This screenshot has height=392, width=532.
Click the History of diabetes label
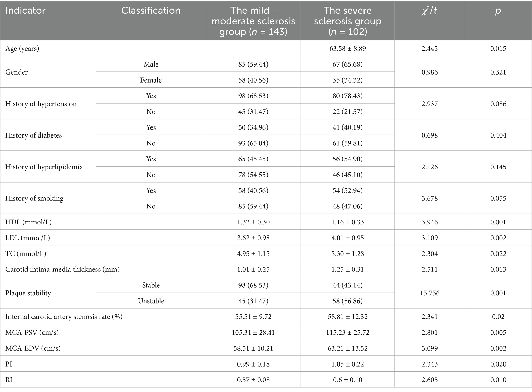33,135
